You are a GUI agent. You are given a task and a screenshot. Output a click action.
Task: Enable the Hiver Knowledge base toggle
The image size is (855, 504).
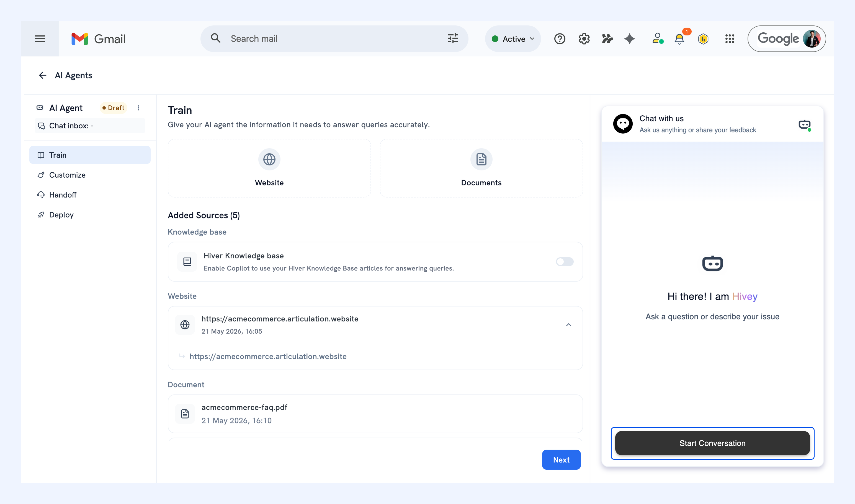(x=564, y=261)
